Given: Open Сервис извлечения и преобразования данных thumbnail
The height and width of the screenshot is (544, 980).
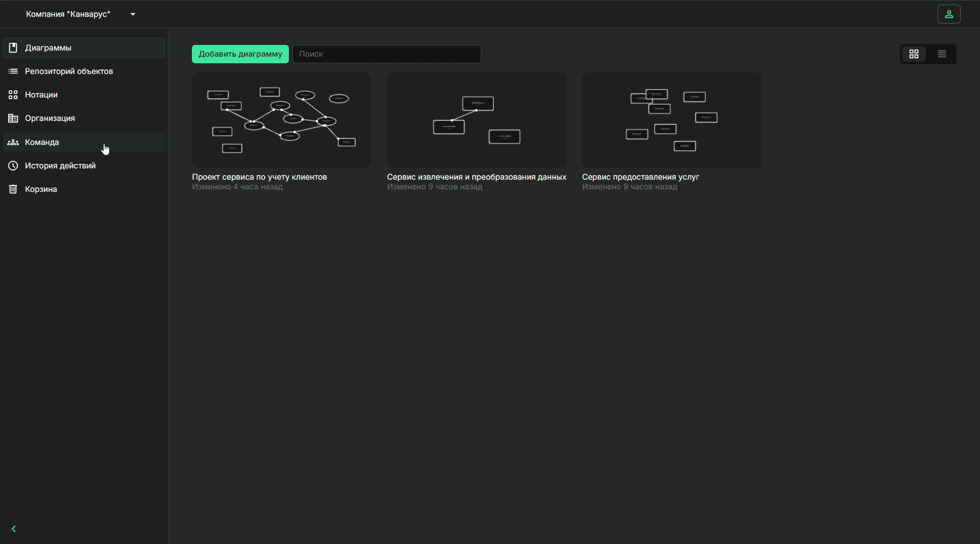Looking at the screenshot, I should (476, 120).
